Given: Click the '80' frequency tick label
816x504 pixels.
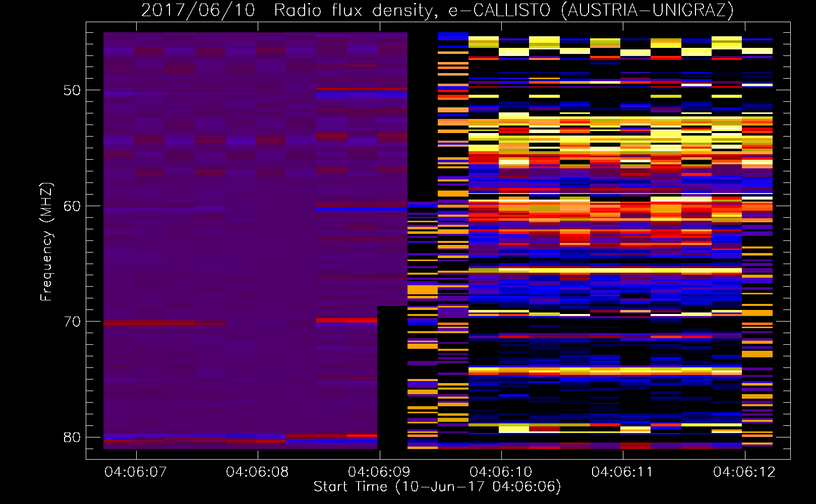Looking at the screenshot, I should [72, 437].
